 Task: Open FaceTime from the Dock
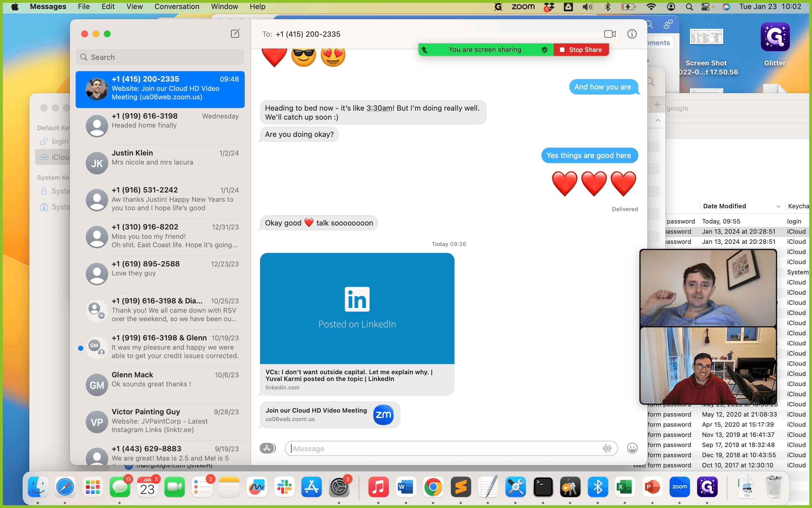coord(175,487)
